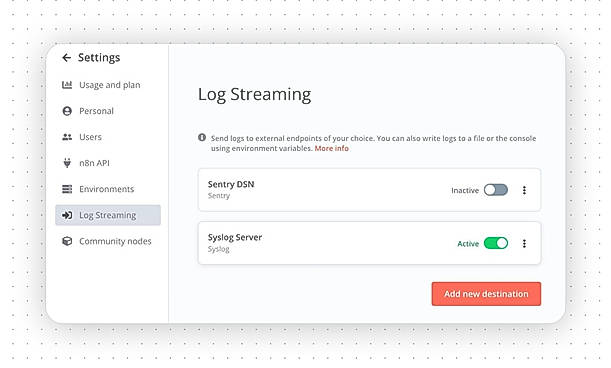Screen dimensions: 611x368
Task: Click the n8n API plug icon
Action: point(67,163)
